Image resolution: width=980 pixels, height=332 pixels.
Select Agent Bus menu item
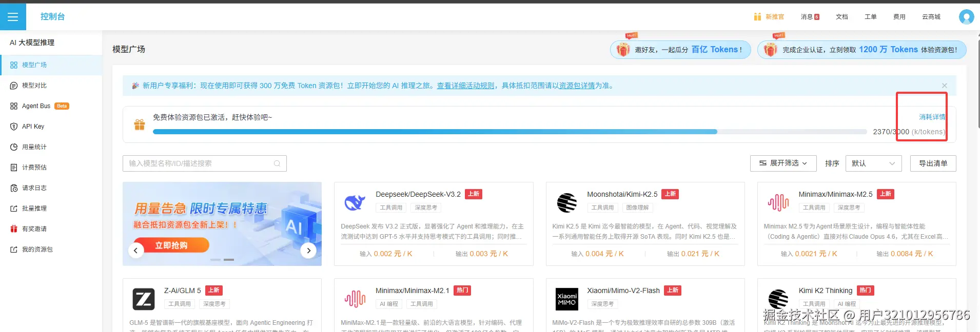(51, 106)
